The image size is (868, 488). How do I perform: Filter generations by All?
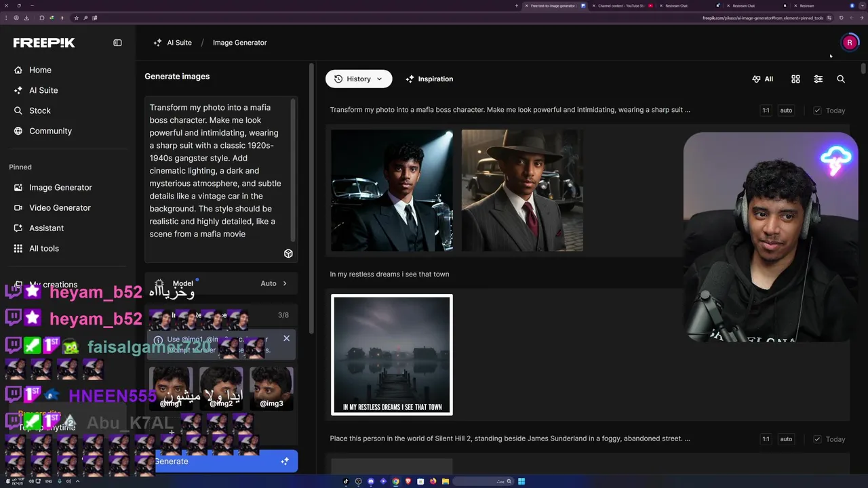coord(763,79)
